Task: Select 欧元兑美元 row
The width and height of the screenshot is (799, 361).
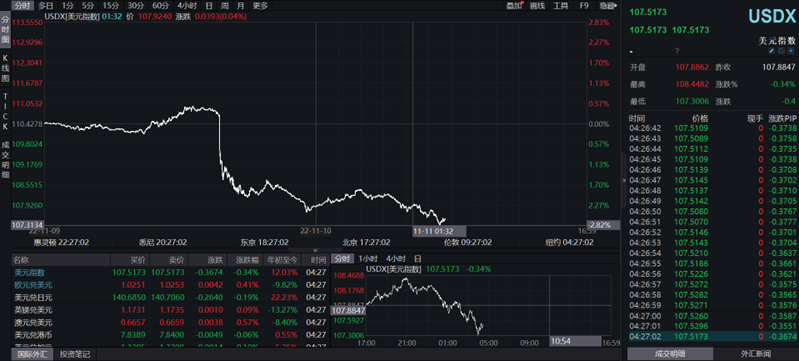Action: [170, 285]
